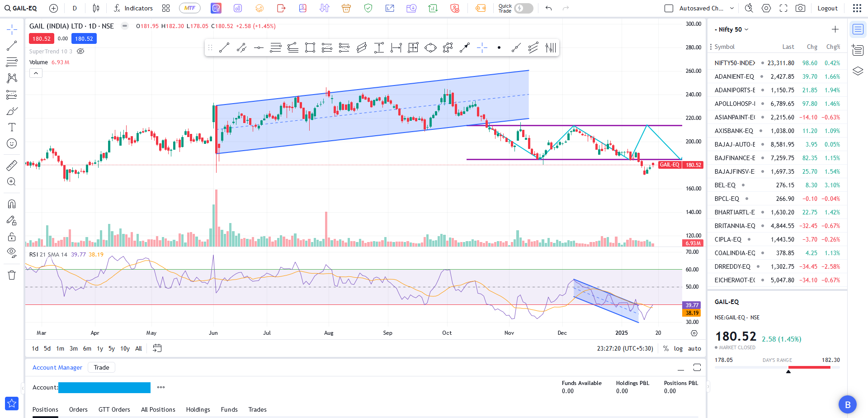Select the ellipse tool in floating toolbar
This screenshot has width=868, height=418.
click(431, 47)
